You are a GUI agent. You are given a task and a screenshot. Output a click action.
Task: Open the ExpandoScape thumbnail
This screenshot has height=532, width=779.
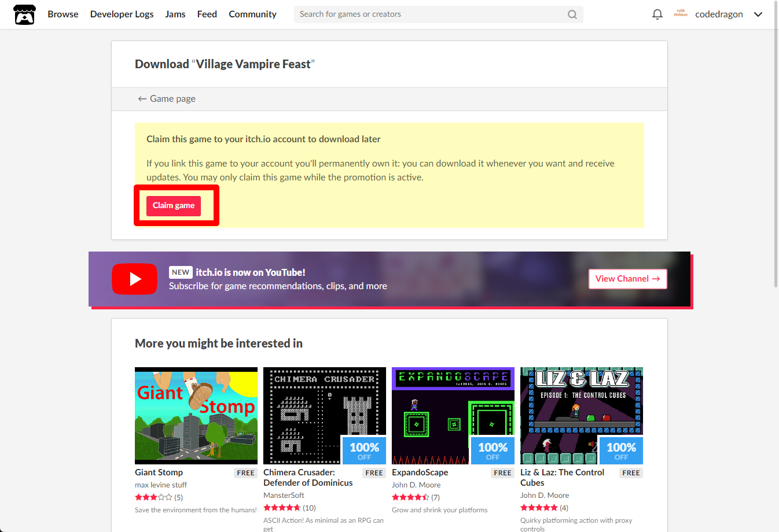pyautogui.click(x=453, y=416)
